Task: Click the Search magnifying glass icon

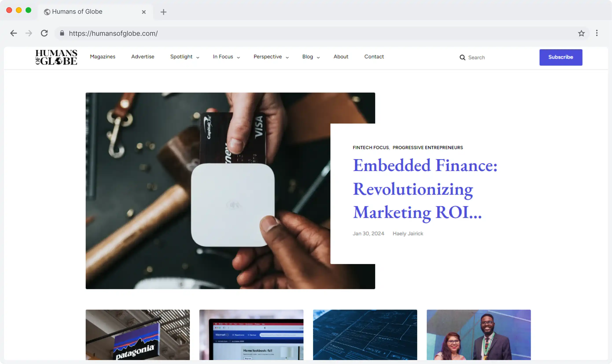Action: [x=462, y=57]
